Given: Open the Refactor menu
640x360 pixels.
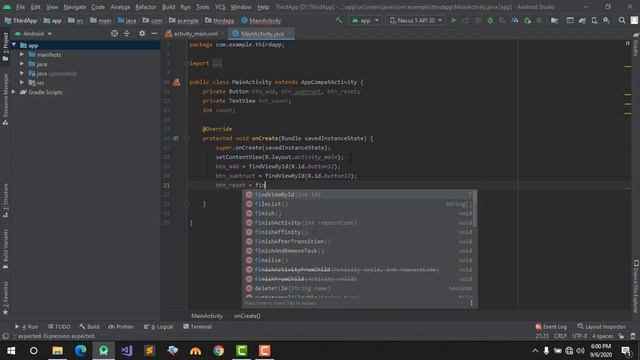Looking at the screenshot, I should pyautogui.click(x=146, y=7).
